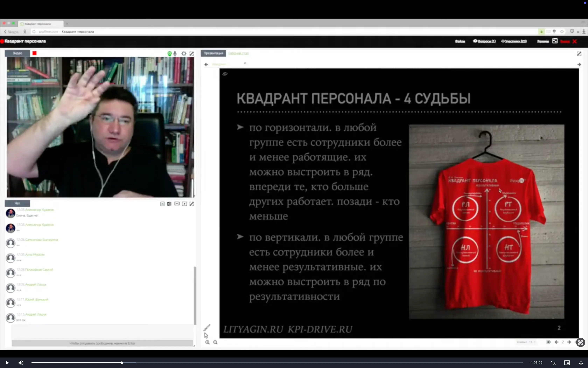The height and width of the screenshot is (368, 588).
Task: Click name 'Самсонова Екатерина' in chat
Action: pyautogui.click(x=41, y=240)
